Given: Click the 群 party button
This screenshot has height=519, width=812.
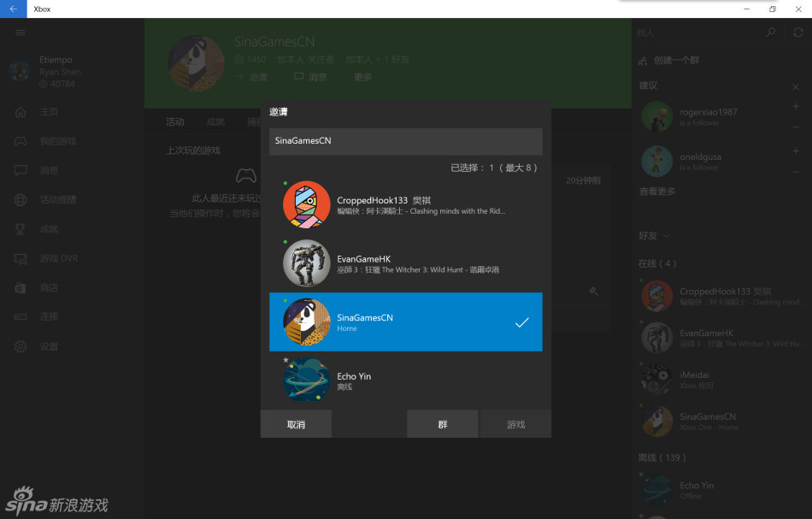Looking at the screenshot, I should [x=442, y=424].
